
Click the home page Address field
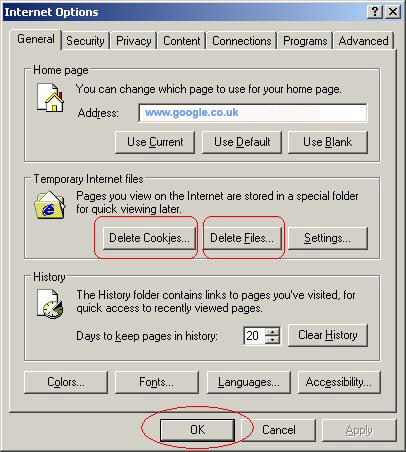click(x=253, y=113)
